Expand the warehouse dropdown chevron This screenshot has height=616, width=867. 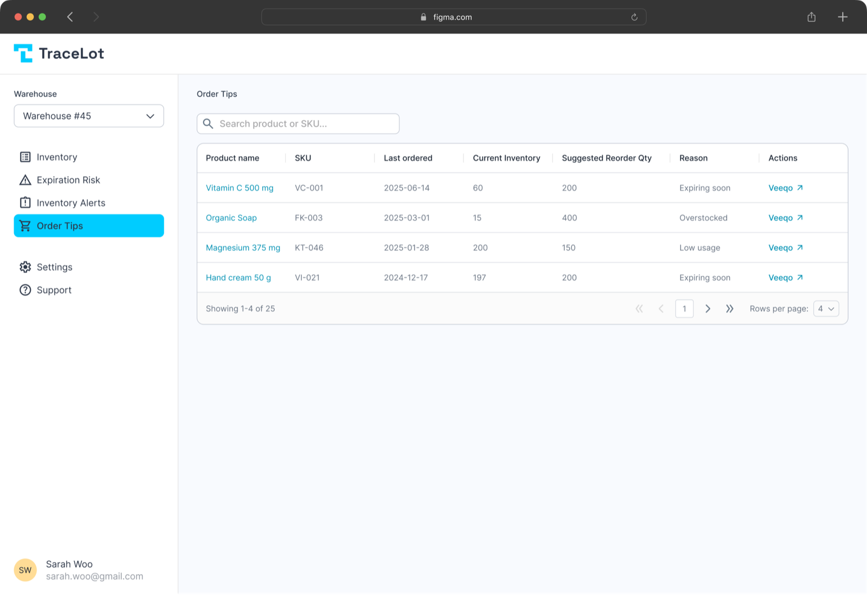150,115
